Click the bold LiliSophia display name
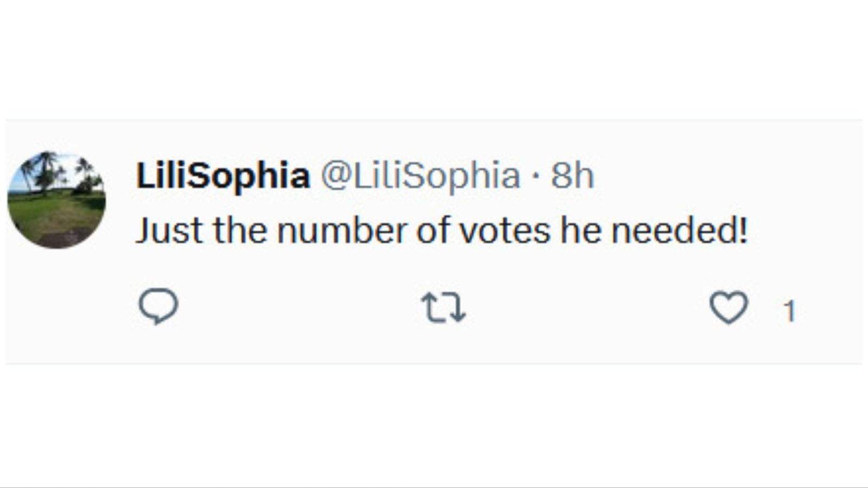The width and height of the screenshot is (868, 488). (222, 176)
